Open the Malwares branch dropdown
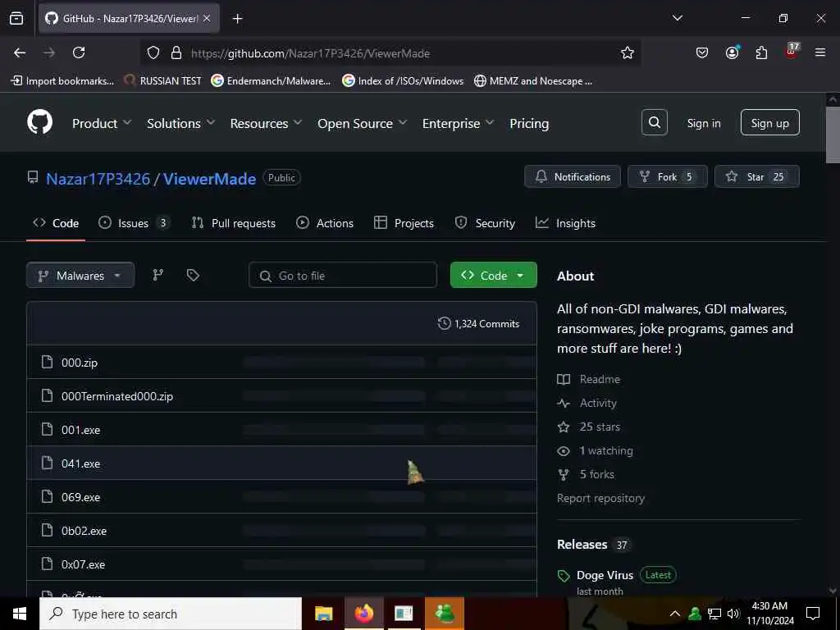This screenshot has height=630, width=840. [x=80, y=276]
